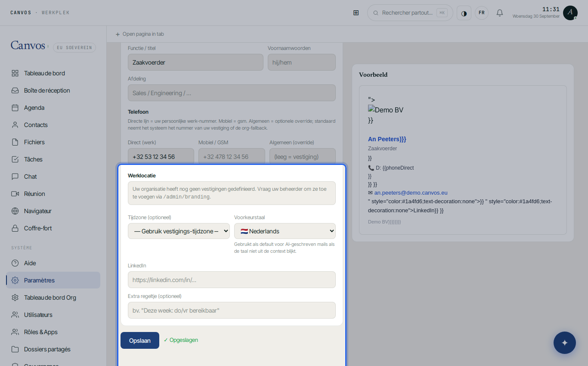
Task: Click the Rechercher partout search box
Action: pos(410,13)
